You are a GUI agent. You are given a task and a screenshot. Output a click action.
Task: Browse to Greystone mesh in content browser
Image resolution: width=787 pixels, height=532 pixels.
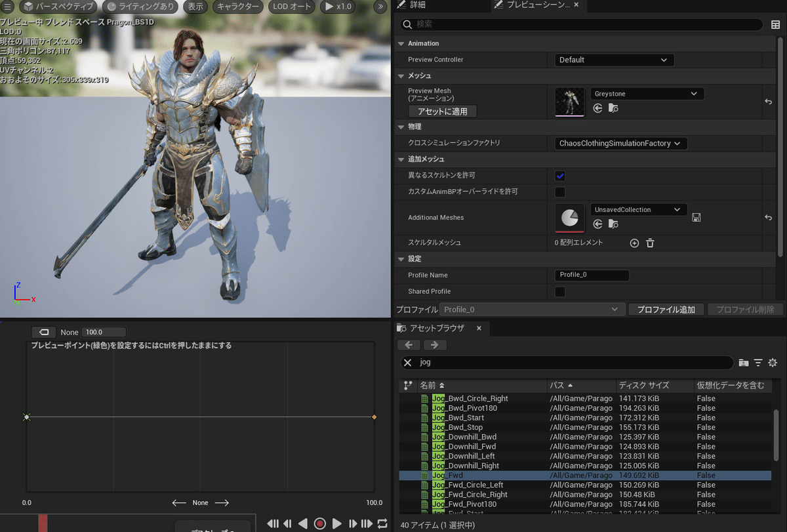(x=613, y=108)
